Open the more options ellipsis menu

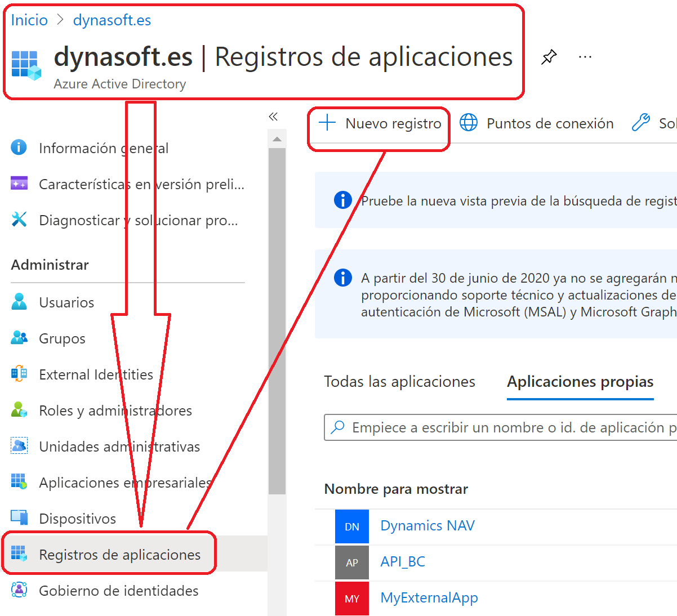coord(585,57)
